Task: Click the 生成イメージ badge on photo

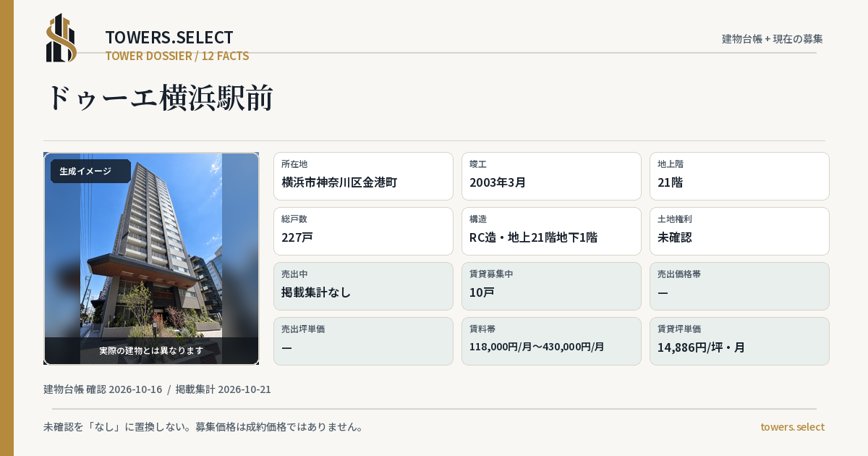Action: click(90, 172)
